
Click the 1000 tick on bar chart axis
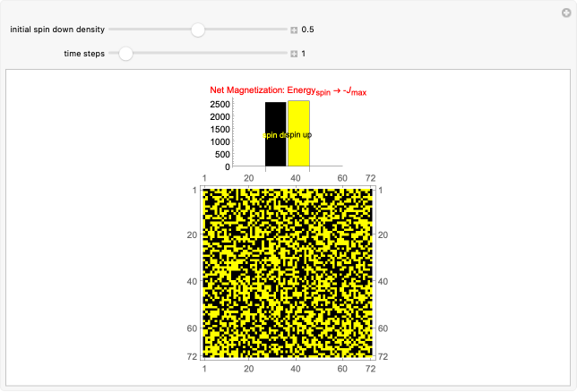(218, 141)
